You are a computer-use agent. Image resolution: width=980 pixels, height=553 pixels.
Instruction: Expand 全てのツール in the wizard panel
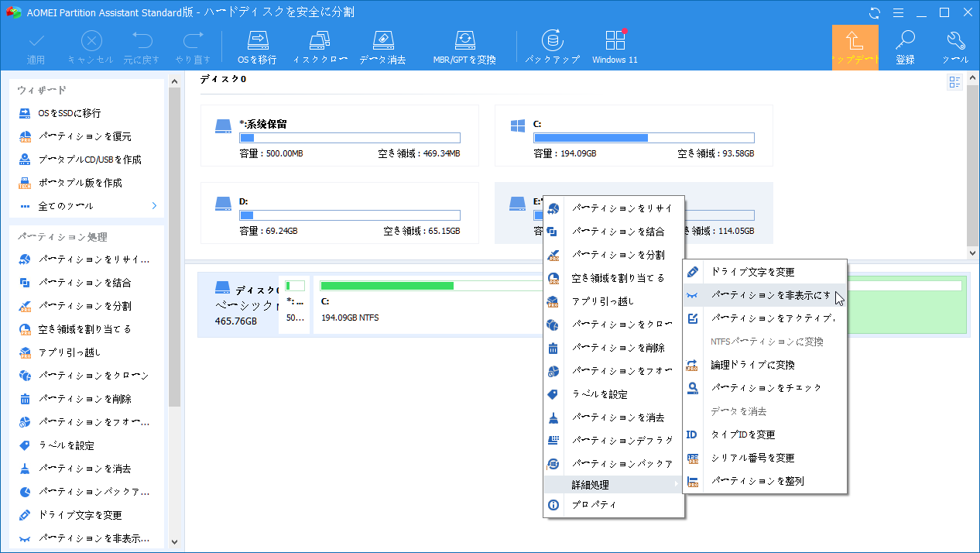point(86,206)
